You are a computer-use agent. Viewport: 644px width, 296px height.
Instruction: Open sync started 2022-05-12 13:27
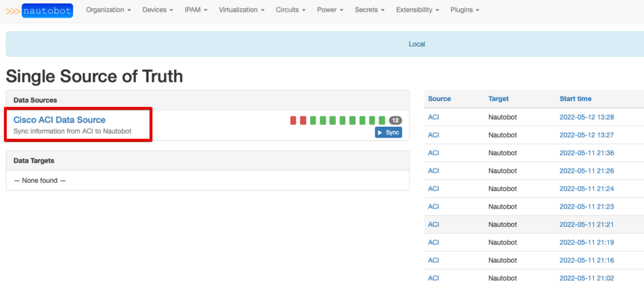tap(587, 134)
